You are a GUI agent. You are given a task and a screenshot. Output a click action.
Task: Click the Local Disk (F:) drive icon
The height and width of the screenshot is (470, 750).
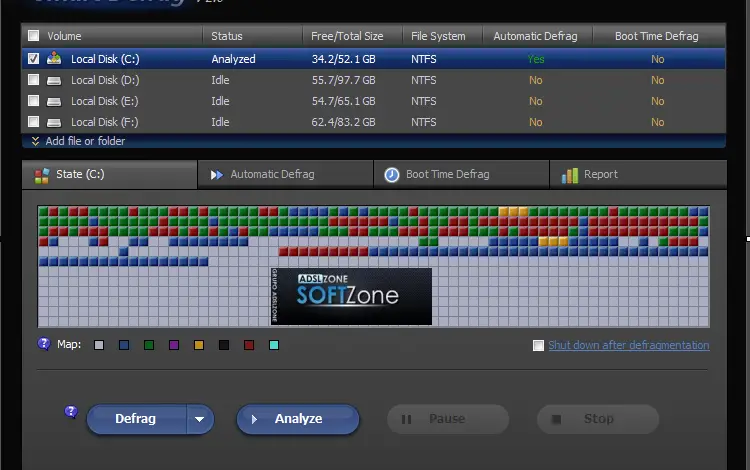(55, 122)
